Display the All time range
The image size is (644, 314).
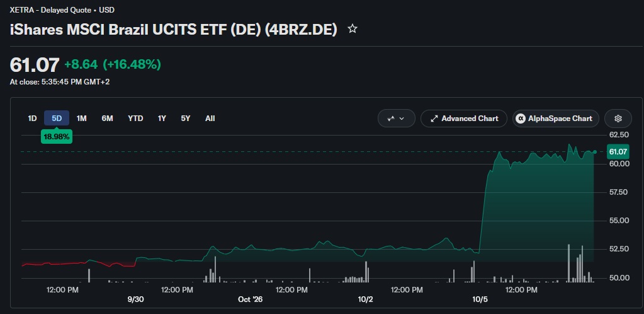[x=210, y=119]
